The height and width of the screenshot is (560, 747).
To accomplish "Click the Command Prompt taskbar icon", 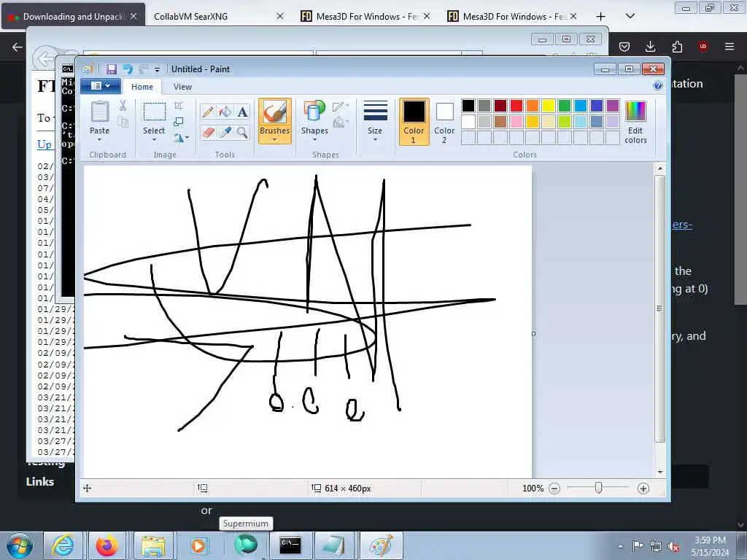I will (x=290, y=545).
